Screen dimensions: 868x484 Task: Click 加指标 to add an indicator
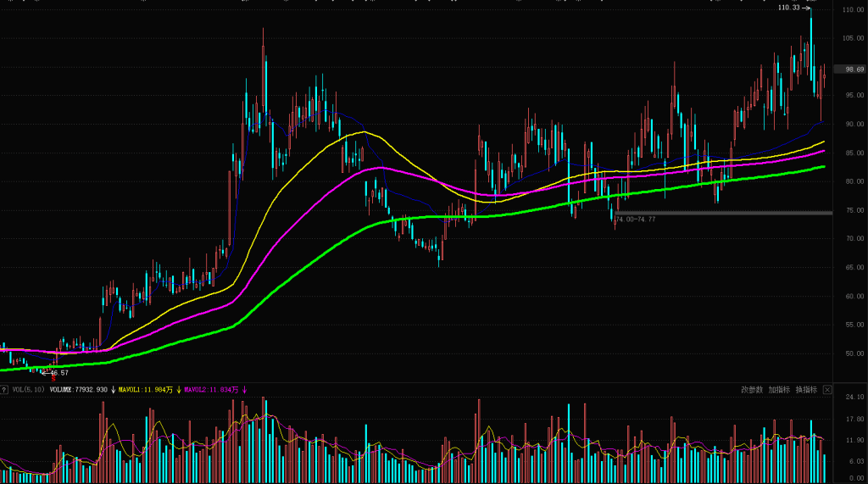[x=779, y=390]
